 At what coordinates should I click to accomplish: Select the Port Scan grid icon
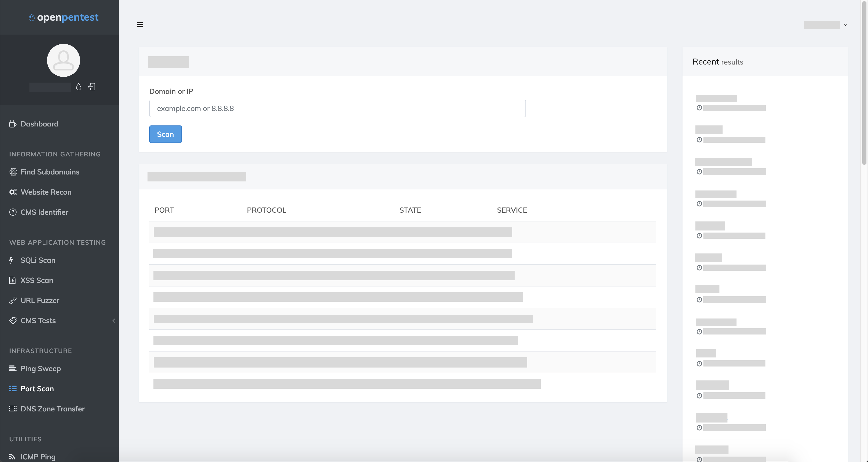point(13,388)
